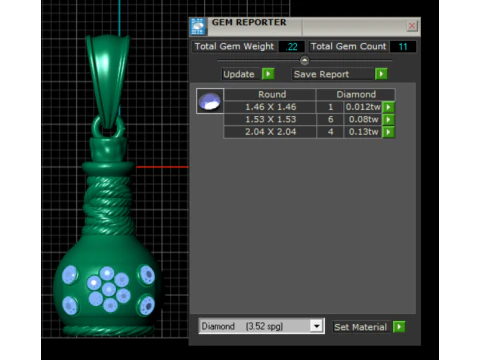Screen dimensions: 480x360
Task: Click the Total Gem Weight label
Action: (234, 46)
